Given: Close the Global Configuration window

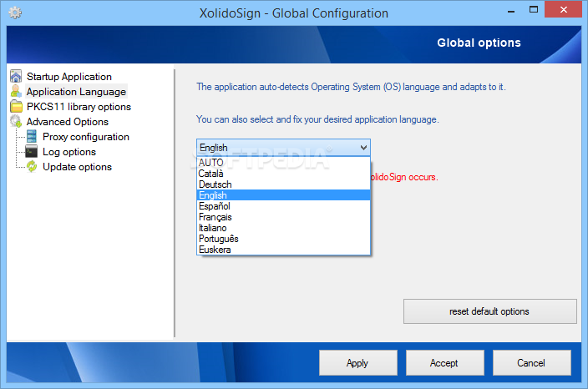Looking at the screenshot, I should [x=563, y=10].
